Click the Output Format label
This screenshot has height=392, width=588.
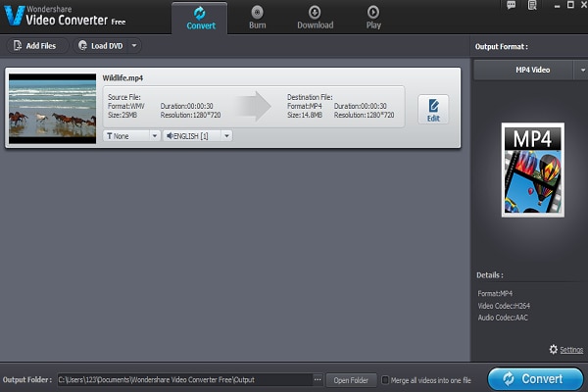[502, 47]
